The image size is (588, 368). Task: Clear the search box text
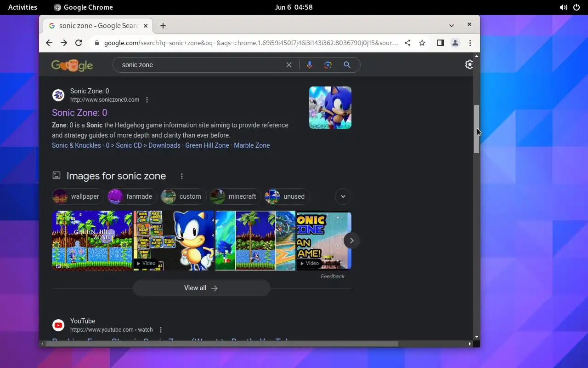pyautogui.click(x=289, y=65)
